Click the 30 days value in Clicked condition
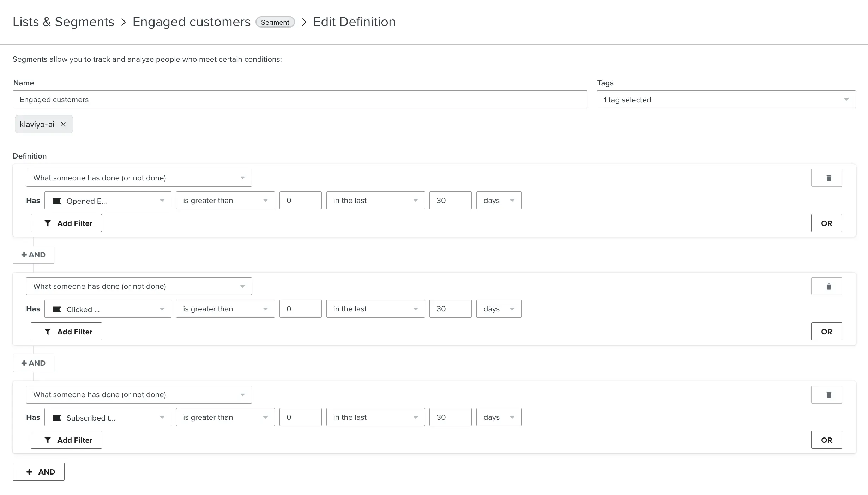 450,309
